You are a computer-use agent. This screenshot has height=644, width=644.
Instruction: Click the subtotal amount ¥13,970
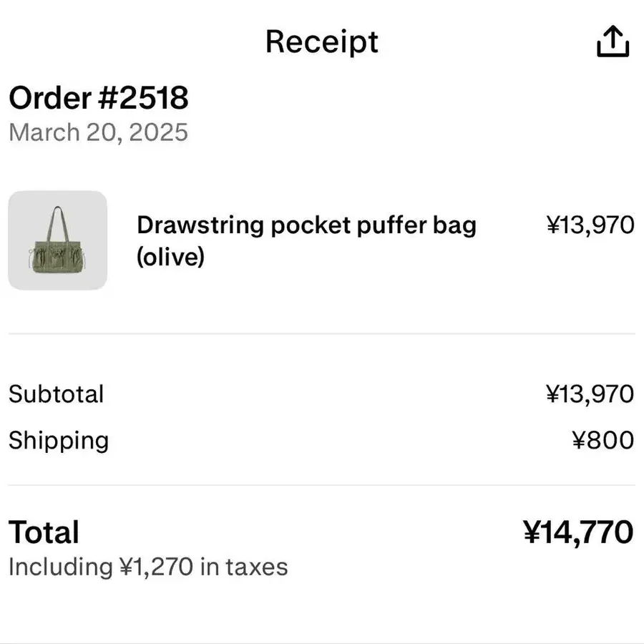[x=590, y=394]
